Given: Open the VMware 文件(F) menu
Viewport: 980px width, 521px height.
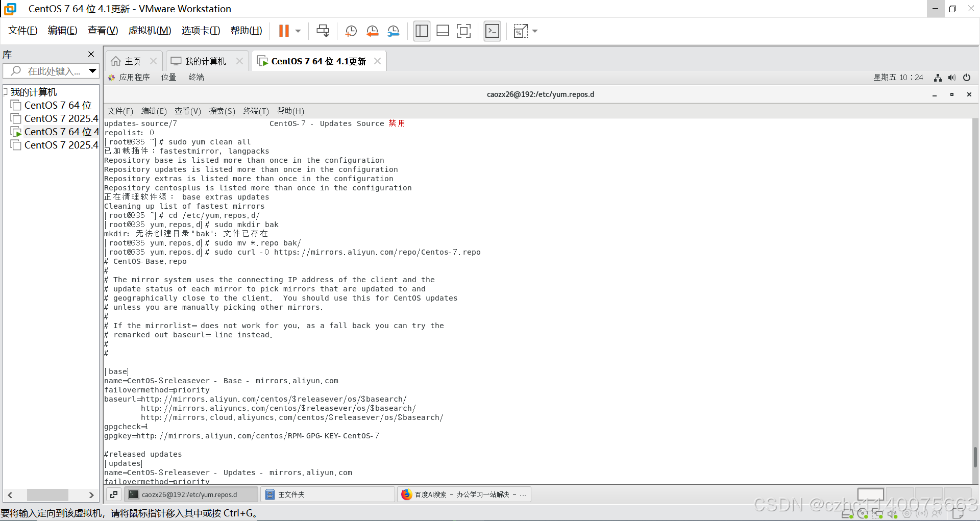Looking at the screenshot, I should [23, 31].
